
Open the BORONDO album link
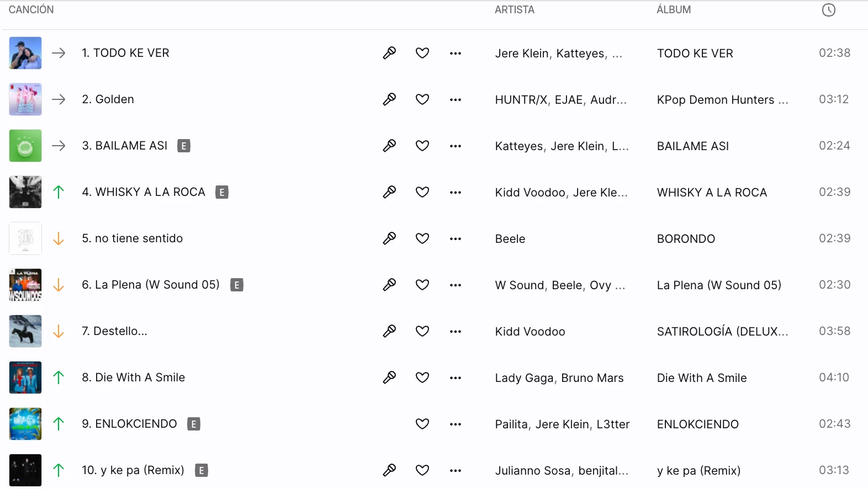point(686,239)
